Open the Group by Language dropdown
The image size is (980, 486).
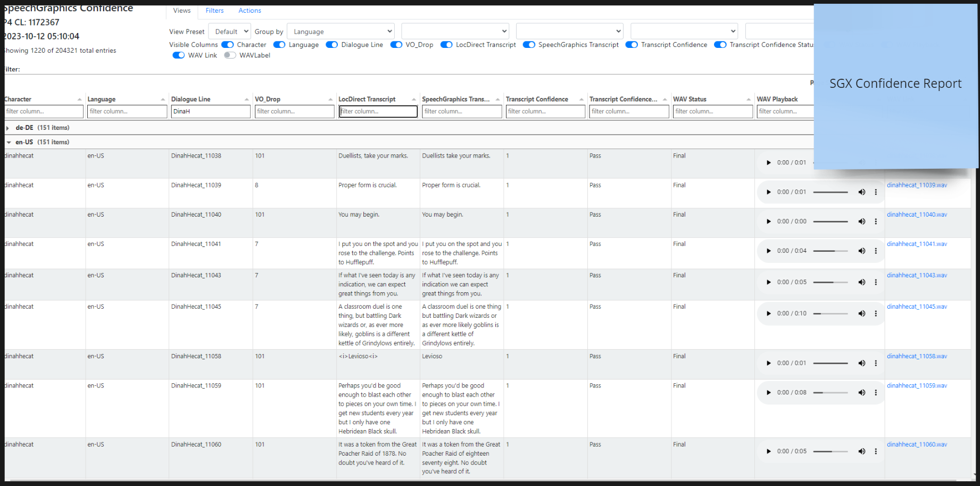click(x=340, y=31)
